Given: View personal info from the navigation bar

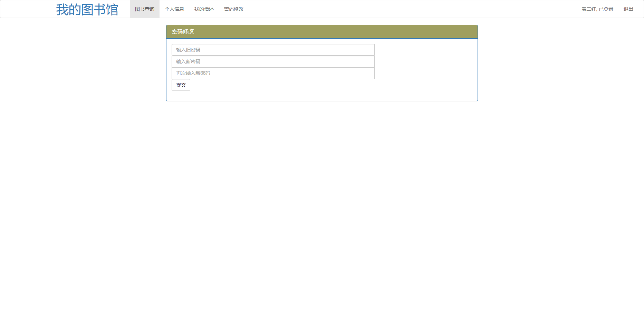Looking at the screenshot, I should 174,9.
